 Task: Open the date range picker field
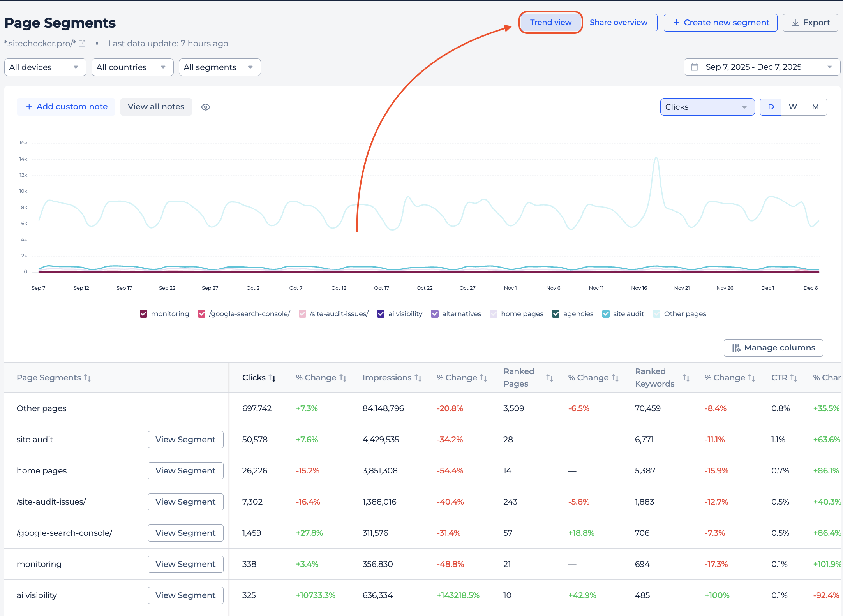pyautogui.click(x=762, y=67)
